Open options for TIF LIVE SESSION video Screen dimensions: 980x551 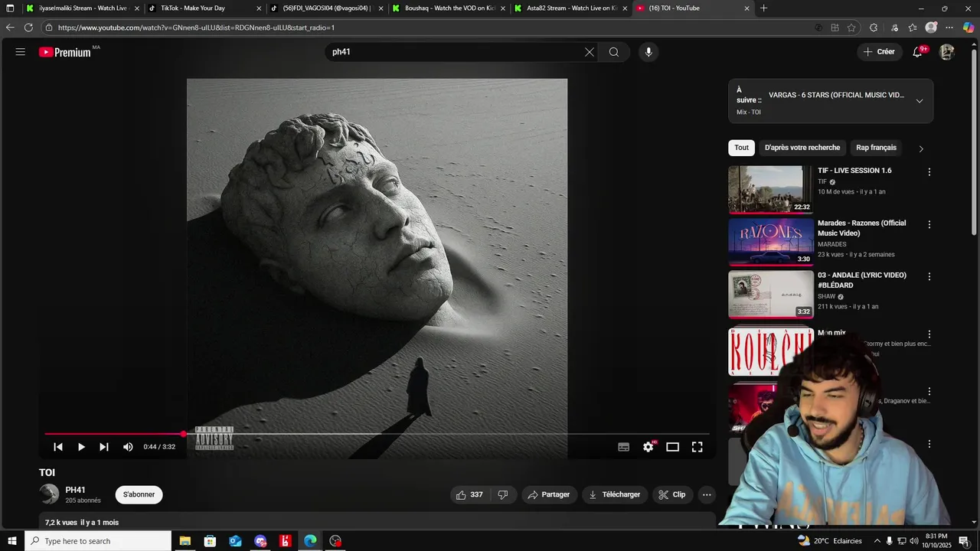(x=929, y=172)
